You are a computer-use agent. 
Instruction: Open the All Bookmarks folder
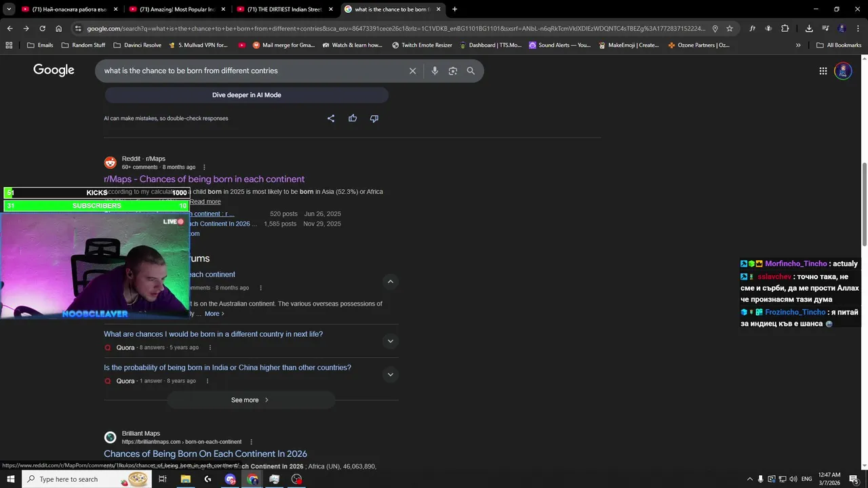coord(839,45)
